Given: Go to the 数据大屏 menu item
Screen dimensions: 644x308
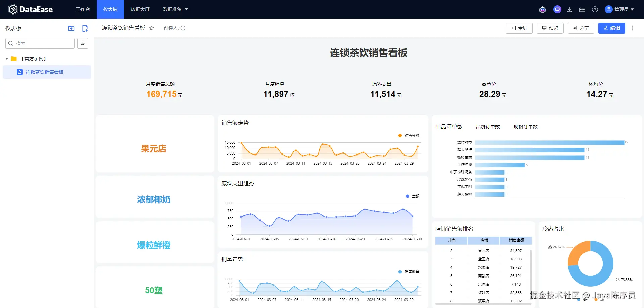Looking at the screenshot, I should [x=140, y=9].
